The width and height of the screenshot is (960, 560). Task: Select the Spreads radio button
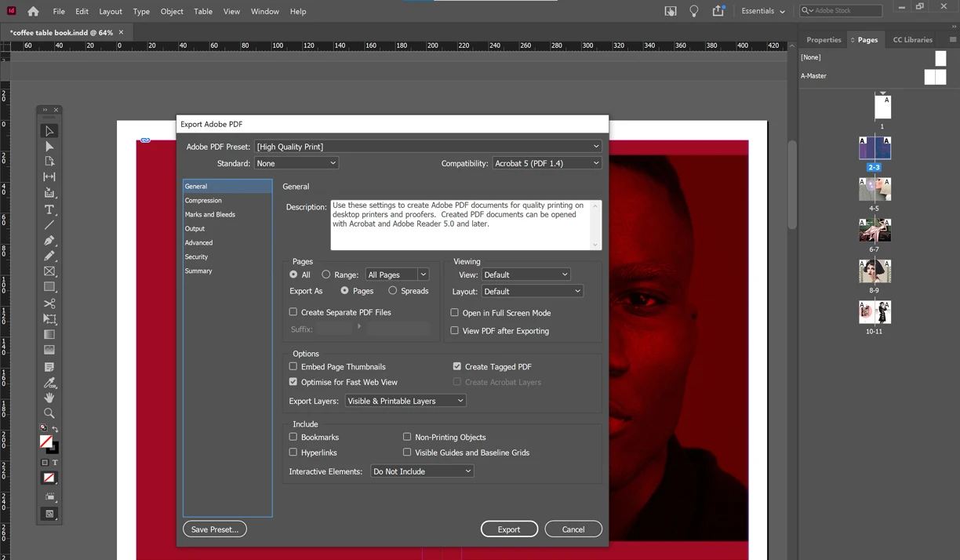click(x=393, y=291)
